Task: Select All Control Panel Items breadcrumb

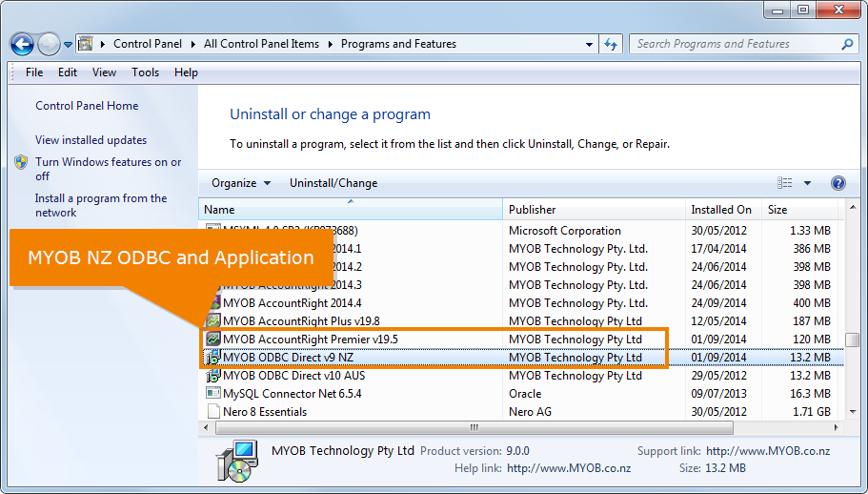Action: point(261,44)
